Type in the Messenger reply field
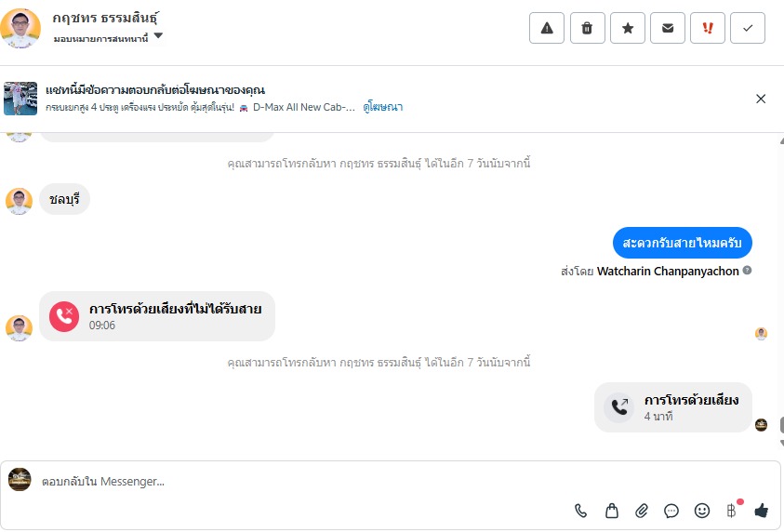 (x=298, y=481)
